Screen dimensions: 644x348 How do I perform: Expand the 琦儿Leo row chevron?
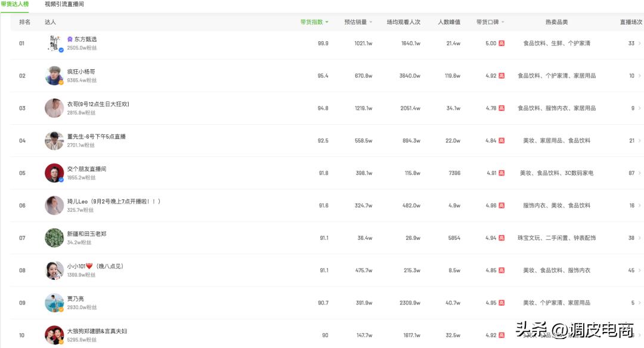pyautogui.click(x=640, y=205)
